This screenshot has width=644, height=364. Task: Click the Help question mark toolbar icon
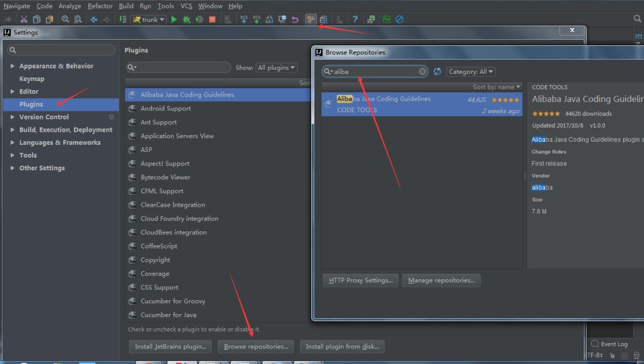[355, 19]
